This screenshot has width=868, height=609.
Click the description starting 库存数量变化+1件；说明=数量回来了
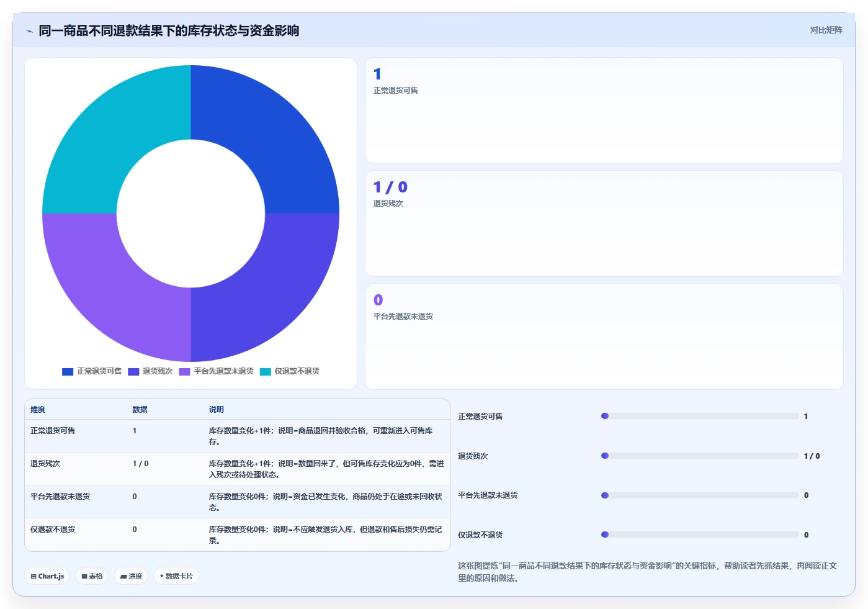(x=326, y=469)
